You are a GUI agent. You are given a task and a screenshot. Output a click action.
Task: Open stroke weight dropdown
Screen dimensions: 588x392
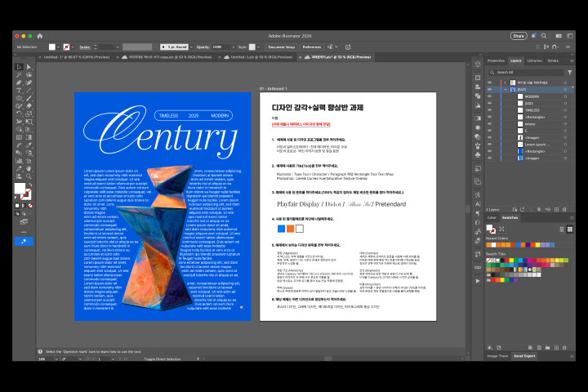(118, 47)
